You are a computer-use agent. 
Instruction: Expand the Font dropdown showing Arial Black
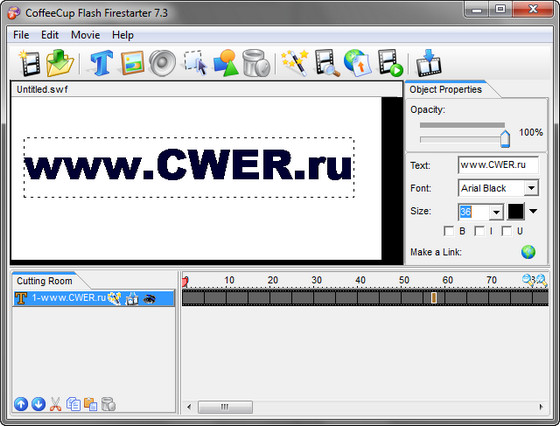531,188
